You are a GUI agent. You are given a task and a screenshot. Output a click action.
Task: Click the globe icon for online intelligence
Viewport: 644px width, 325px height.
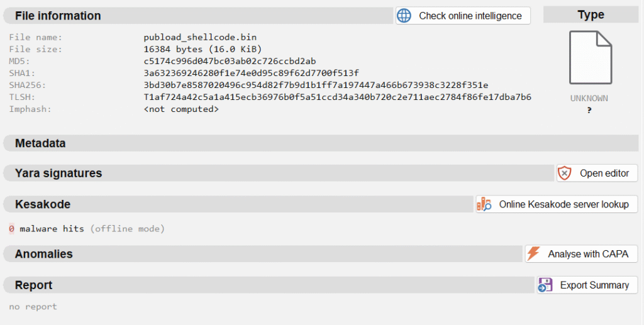(x=404, y=16)
